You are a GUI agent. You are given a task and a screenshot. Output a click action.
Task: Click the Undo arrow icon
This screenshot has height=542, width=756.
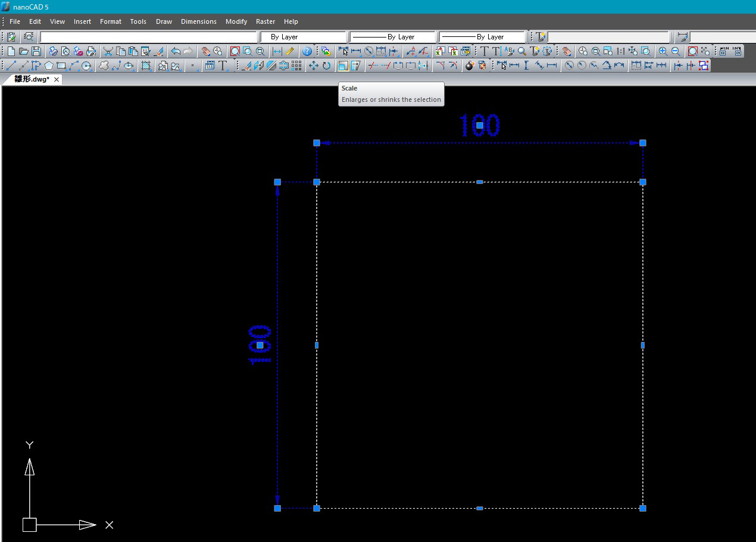[x=175, y=51]
